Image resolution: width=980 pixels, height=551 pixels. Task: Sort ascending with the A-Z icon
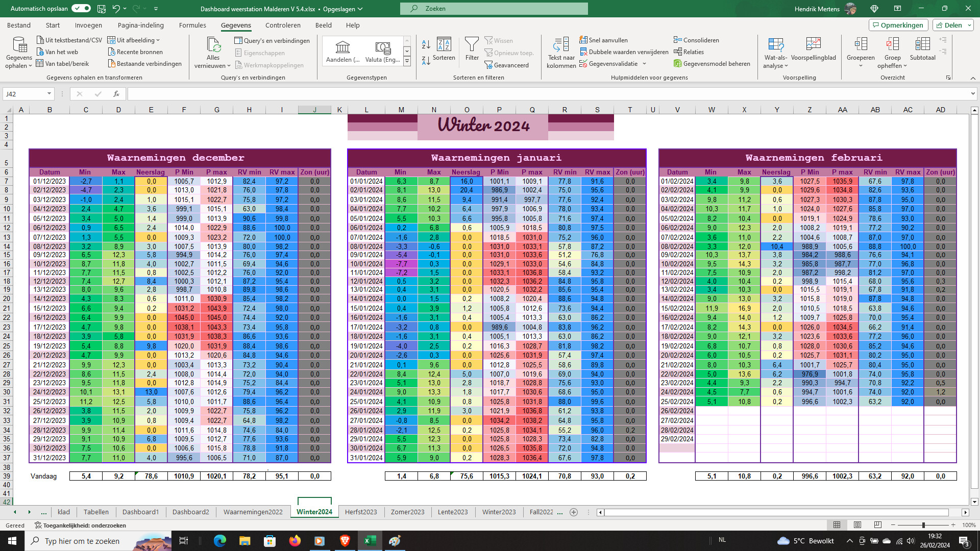tap(426, 45)
